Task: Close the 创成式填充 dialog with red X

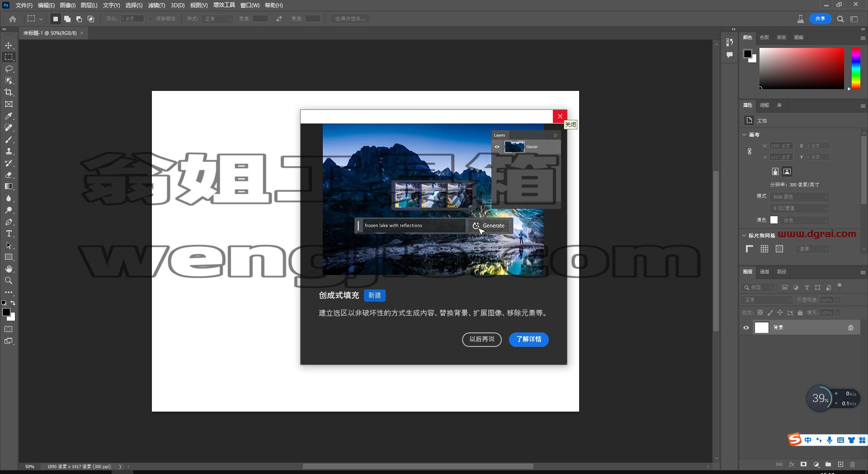Action: pyautogui.click(x=560, y=116)
